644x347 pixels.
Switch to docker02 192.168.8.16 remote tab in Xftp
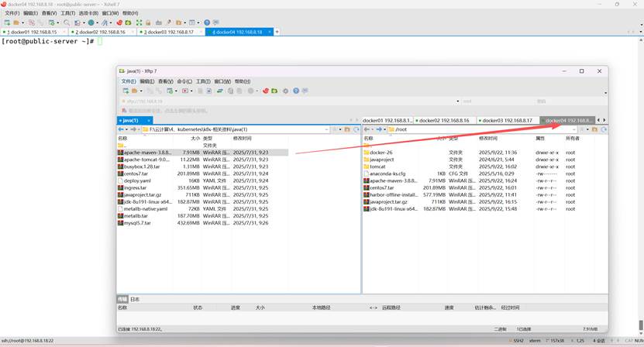coord(444,120)
